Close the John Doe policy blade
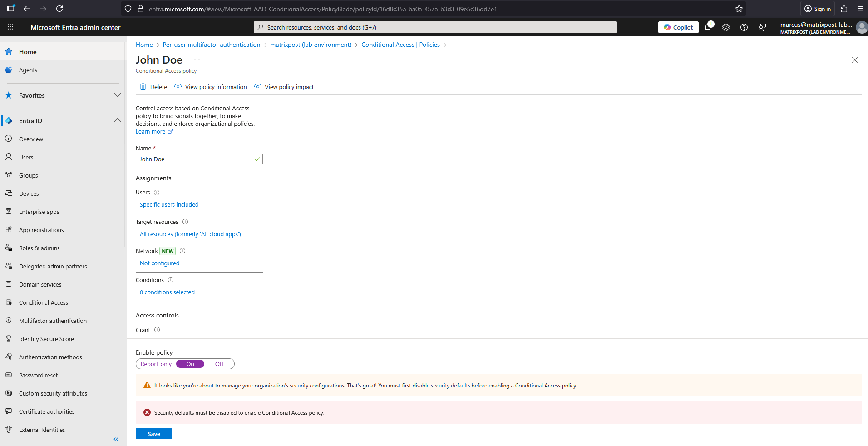Viewport: 868px width, 446px height. (855, 60)
